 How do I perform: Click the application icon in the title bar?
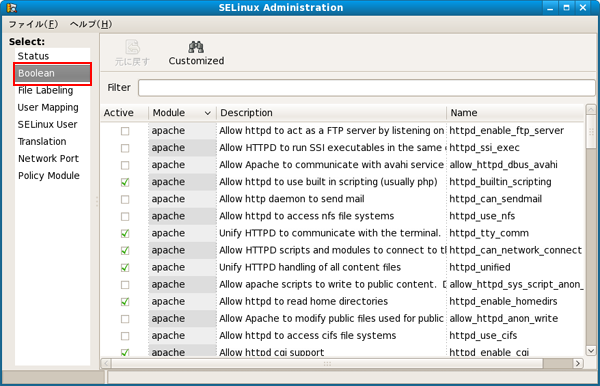(12, 8)
